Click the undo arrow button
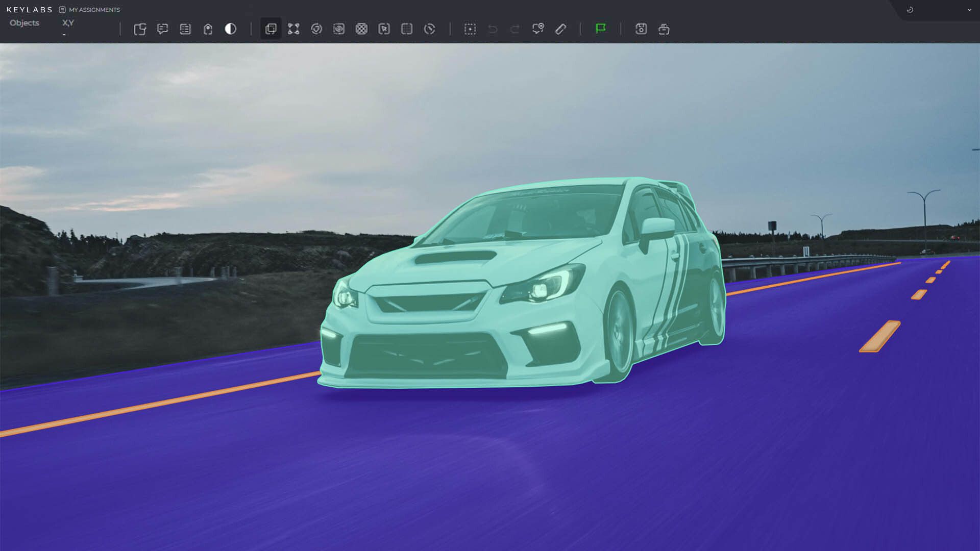The width and height of the screenshot is (980, 551). [493, 29]
